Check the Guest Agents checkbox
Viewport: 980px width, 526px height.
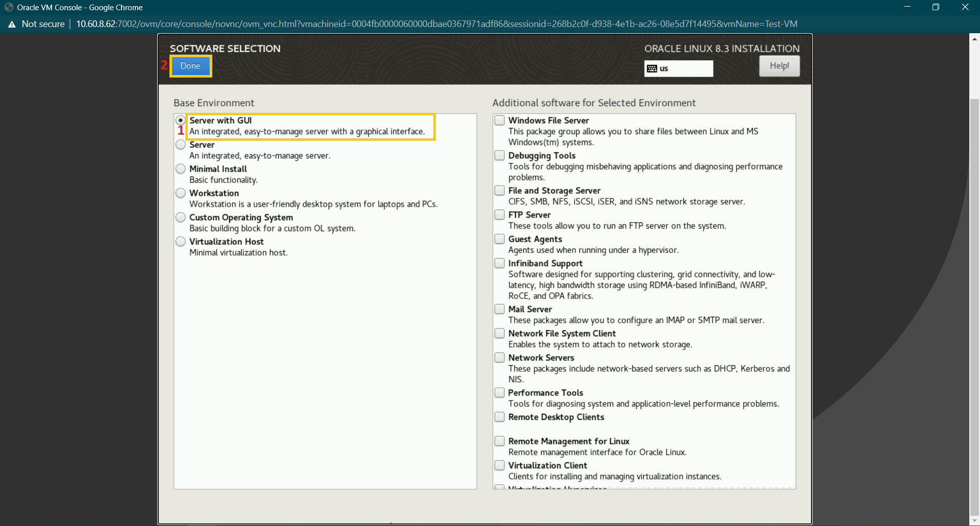coord(500,239)
